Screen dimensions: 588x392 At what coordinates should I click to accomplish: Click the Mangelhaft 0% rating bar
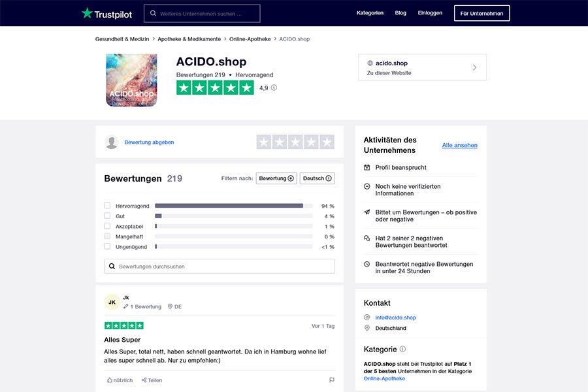(234, 237)
